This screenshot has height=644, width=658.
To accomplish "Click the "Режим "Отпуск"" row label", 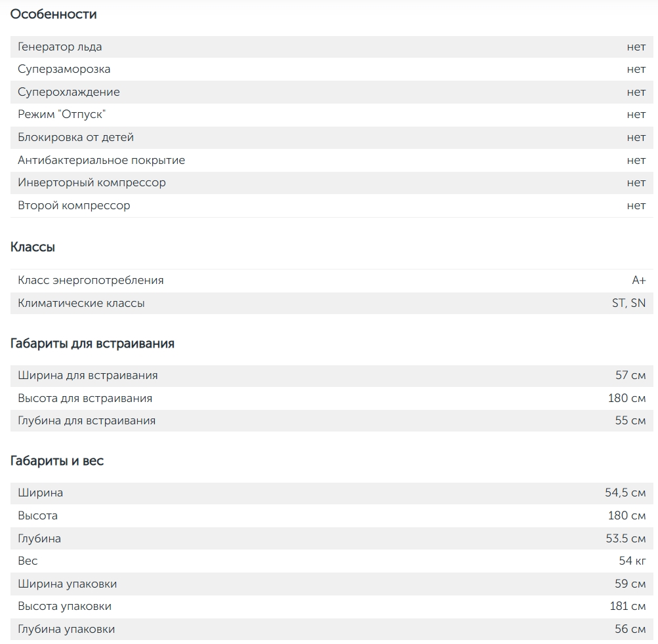I will pos(62,114).
